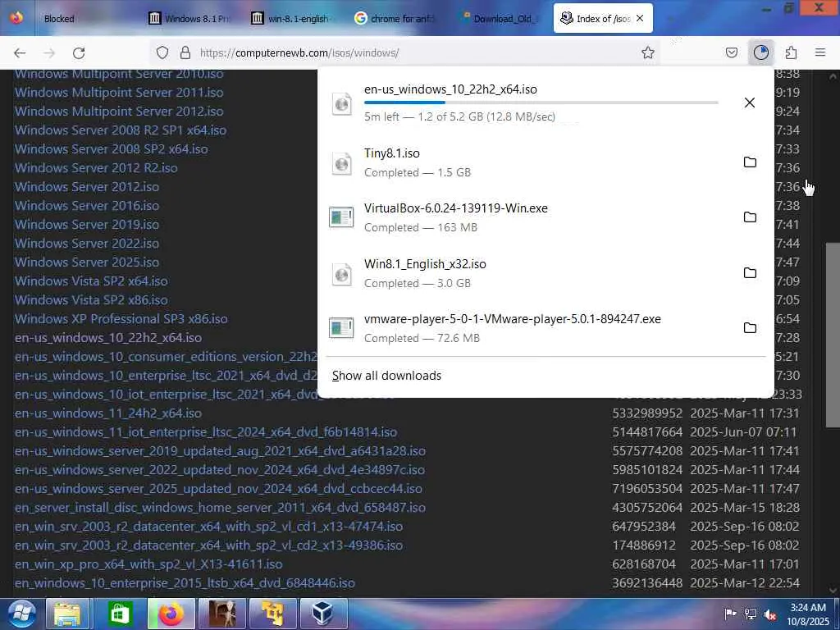Viewport: 840px width, 630px height.
Task: Click the in-progress download's progress bar
Action: pos(541,103)
